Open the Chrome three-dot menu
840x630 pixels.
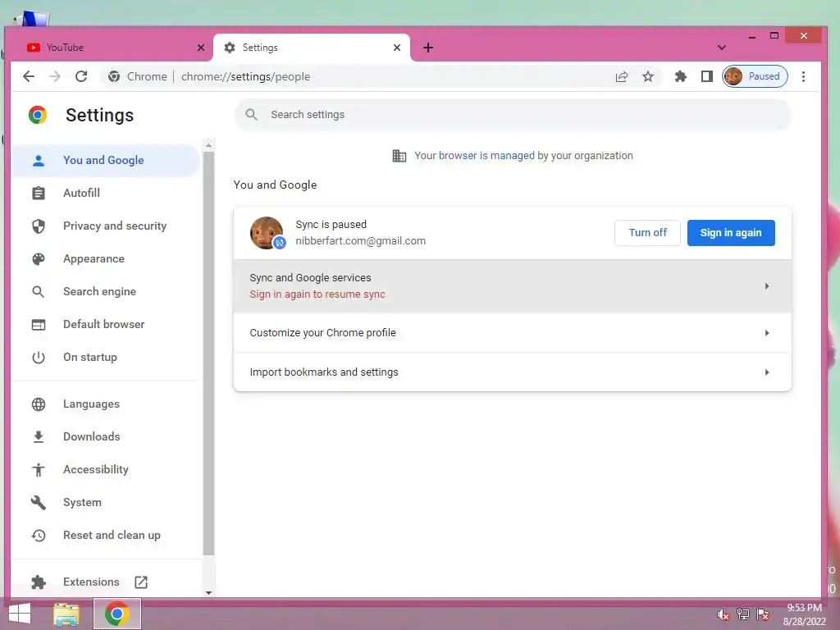(803, 76)
